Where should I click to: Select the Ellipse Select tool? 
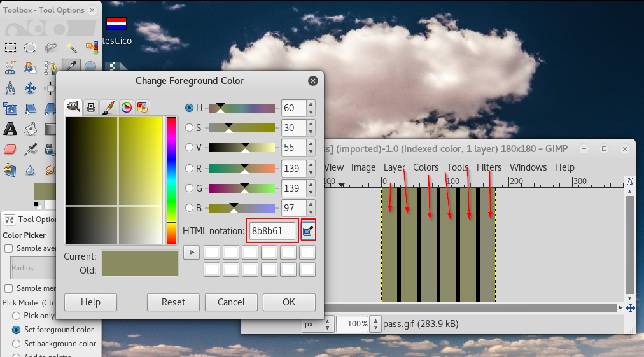30,48
